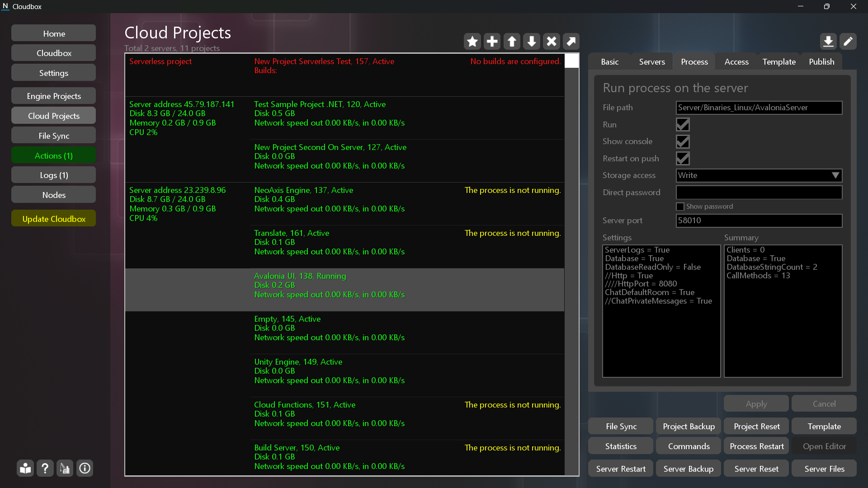This screenshot has width=868, height=488.
Task: Click the star favorite icon in toolbar
Action: click(x=472, y=42)
